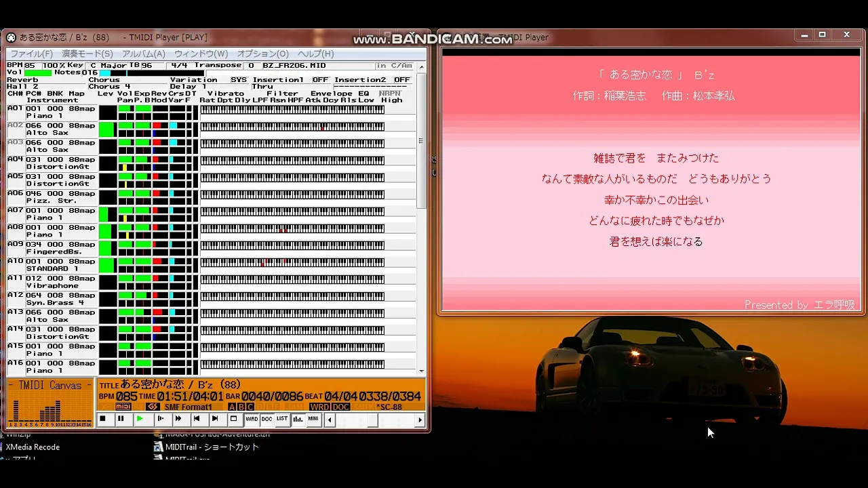Image resolution: width=868 pixels, height=488 pixels.
Task: Click the A04 DistortionGt instrument name
Action: (x=58, y=167)
